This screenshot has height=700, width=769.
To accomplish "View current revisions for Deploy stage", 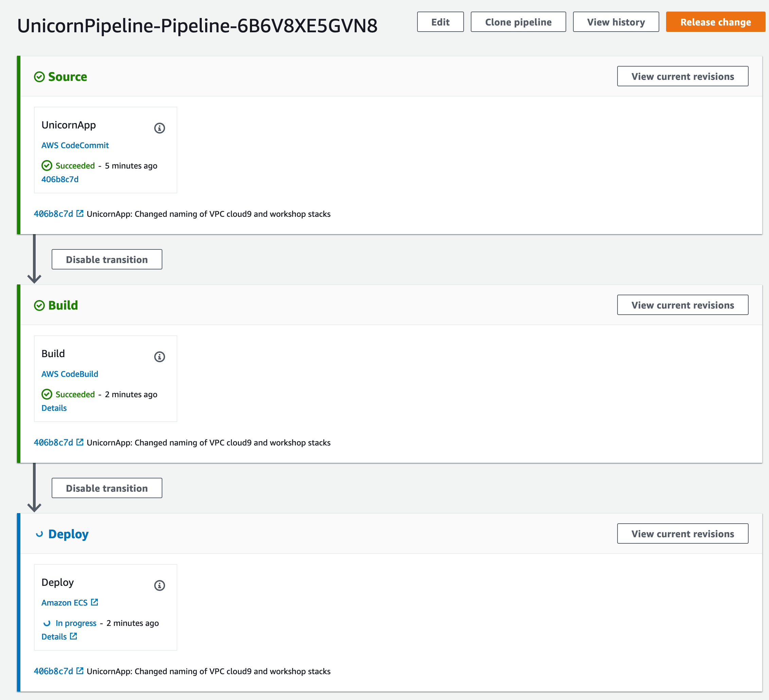I will tap(682, 533).
